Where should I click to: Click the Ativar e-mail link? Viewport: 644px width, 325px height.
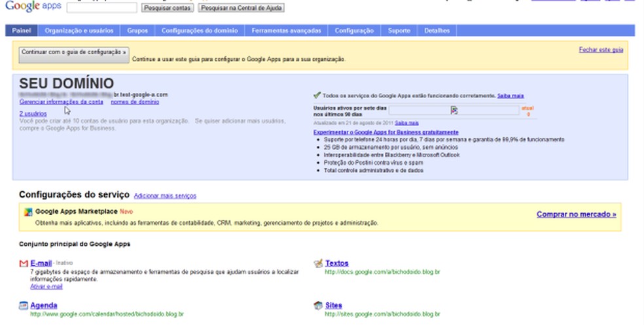(46, 286)
